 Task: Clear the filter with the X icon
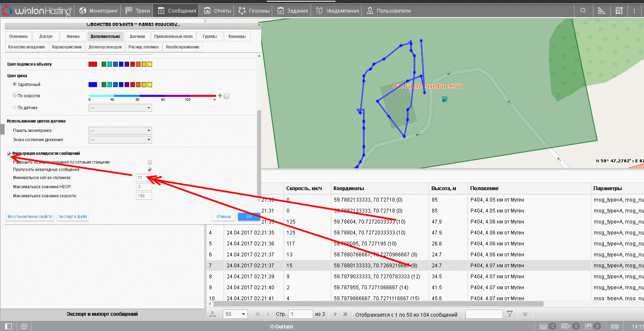[525, 314]
